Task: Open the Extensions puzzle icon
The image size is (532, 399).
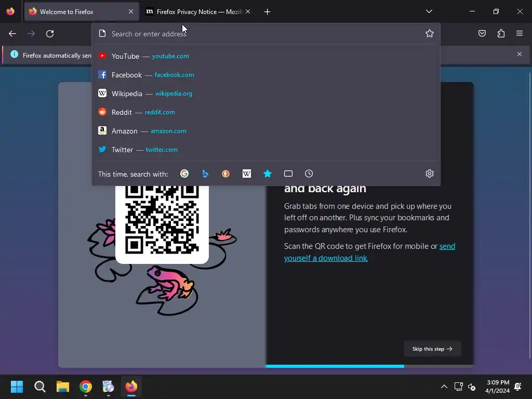Action: click(x=501, y=33)
